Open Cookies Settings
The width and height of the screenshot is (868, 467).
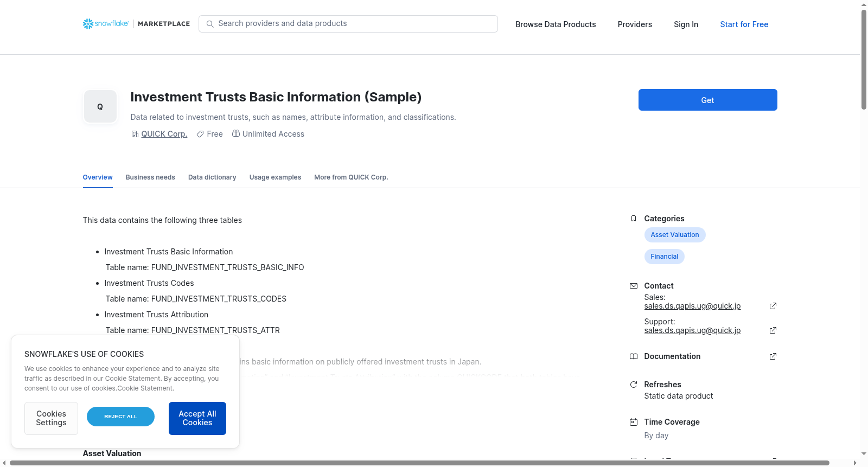pyautogui.click(x=51, y=418)
